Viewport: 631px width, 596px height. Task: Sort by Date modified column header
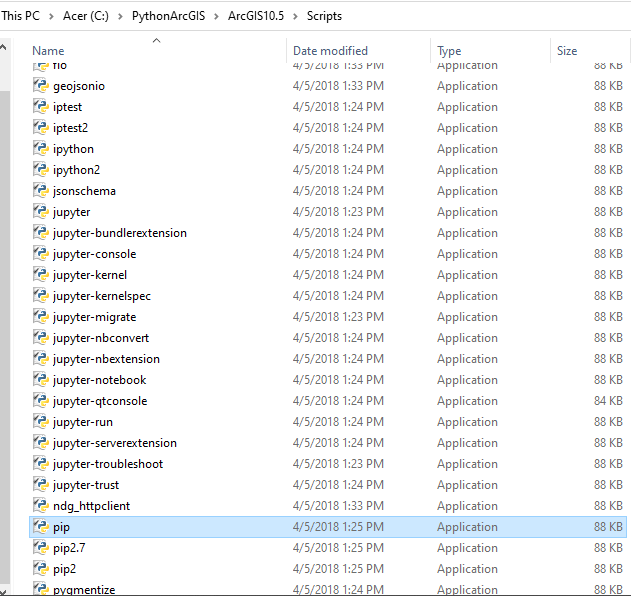click(330, 51)
